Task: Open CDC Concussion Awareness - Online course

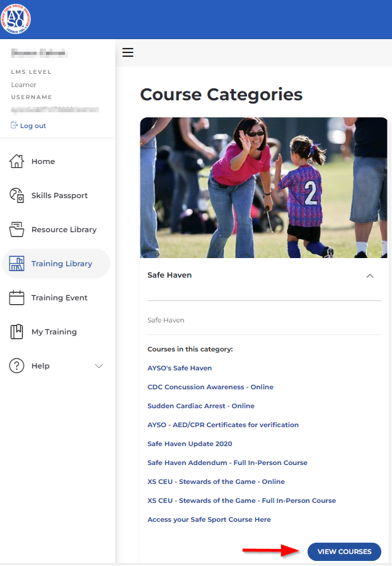Action: pyautogui.click(x=210, y=387)
